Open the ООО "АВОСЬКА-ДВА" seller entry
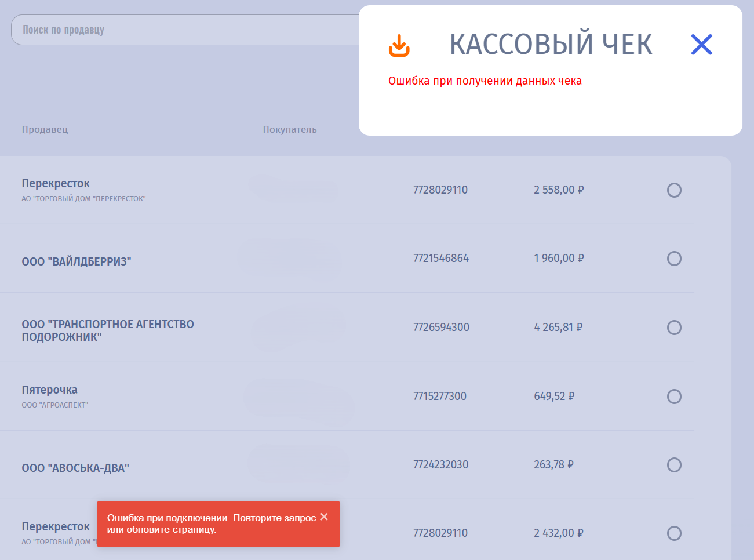Image resolution: width=754 pixels, height=560 pixels. click(75, 468)
